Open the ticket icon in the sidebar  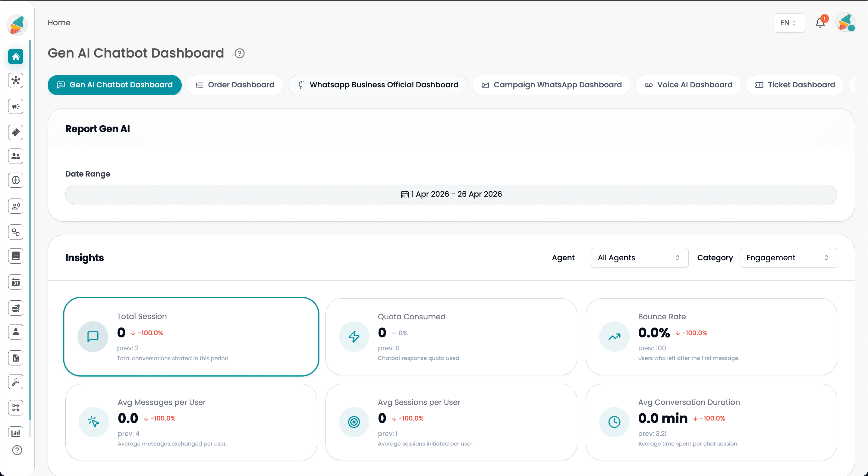(16, 132)
